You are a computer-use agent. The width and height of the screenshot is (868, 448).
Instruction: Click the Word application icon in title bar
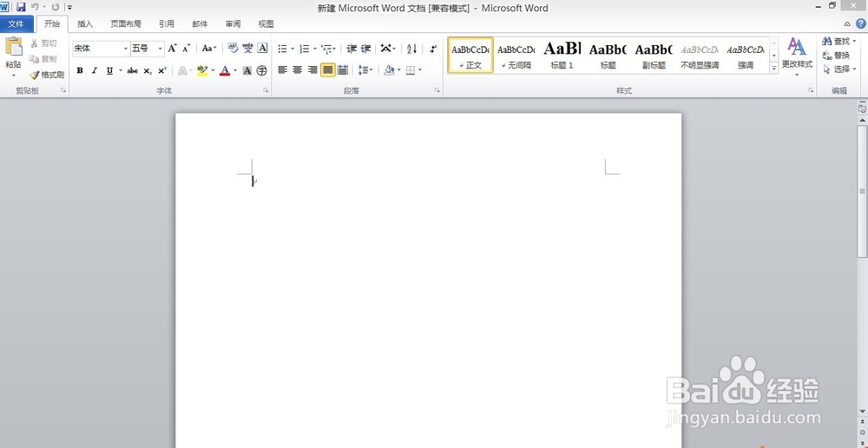coord(4,7)
